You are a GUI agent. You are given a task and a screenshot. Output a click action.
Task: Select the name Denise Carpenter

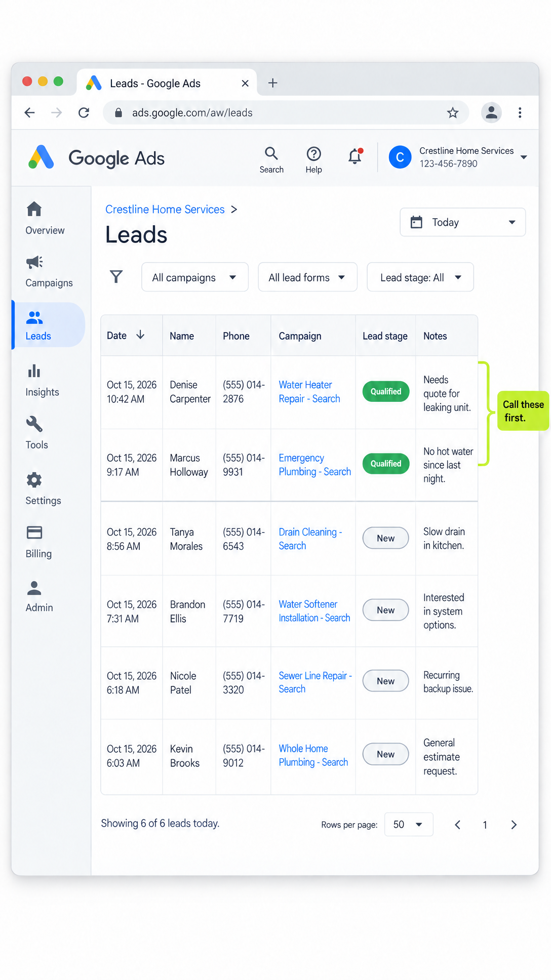(190, 392)
